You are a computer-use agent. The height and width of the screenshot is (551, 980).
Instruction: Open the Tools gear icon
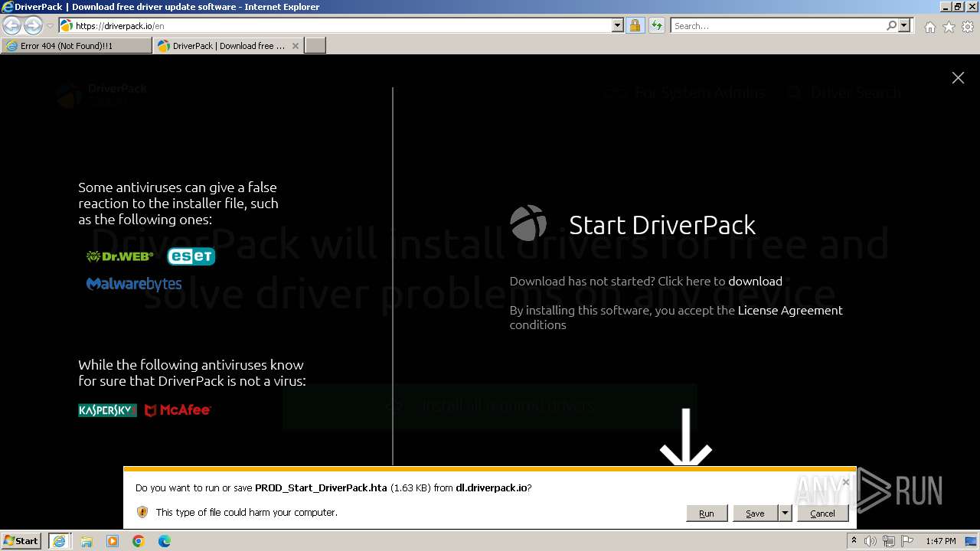[x=968, y=27]
